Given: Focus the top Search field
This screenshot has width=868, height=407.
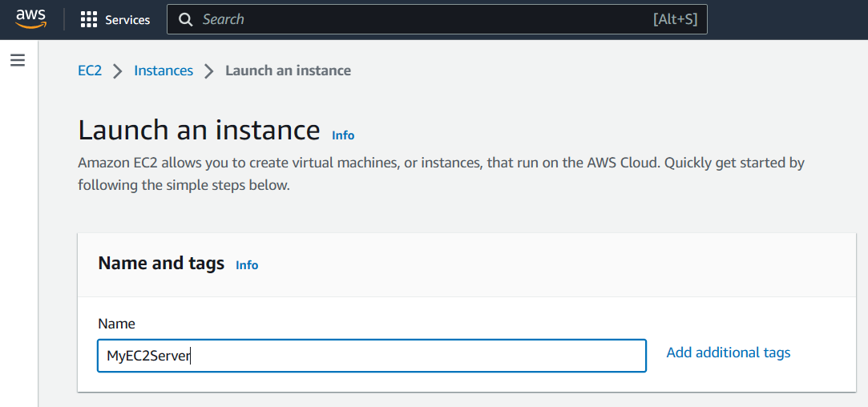Looking at the screenshot, I should (x=437, y=19).
